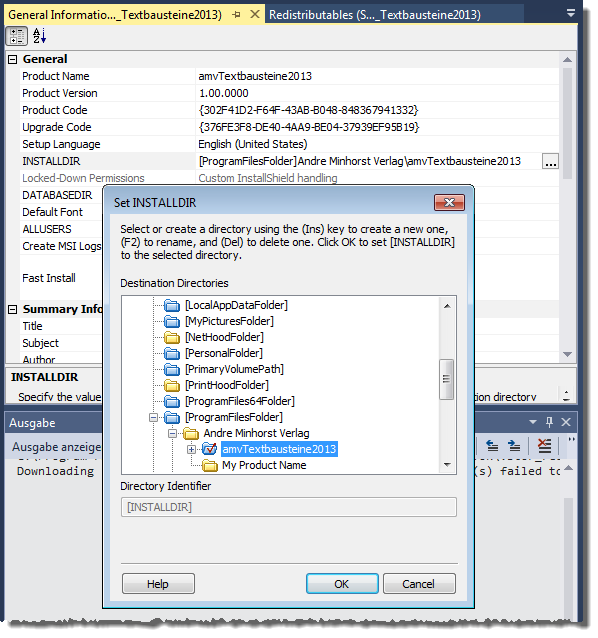This screenshot has height=638, width=598.
Task: Click description pane stepper arrows
Action: coord(566,395)
